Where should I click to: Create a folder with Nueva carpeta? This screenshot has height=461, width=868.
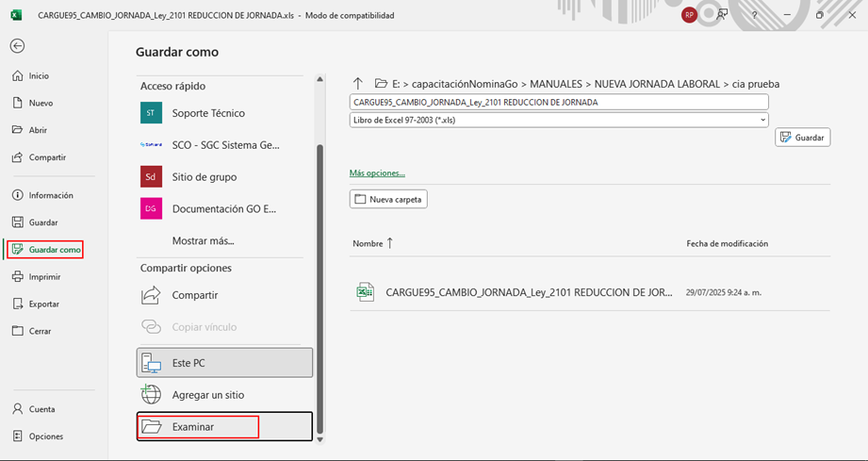[388, 199]
